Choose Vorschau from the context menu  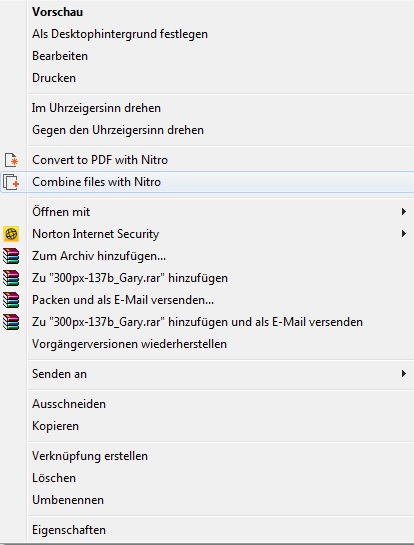tap(57, 12)
